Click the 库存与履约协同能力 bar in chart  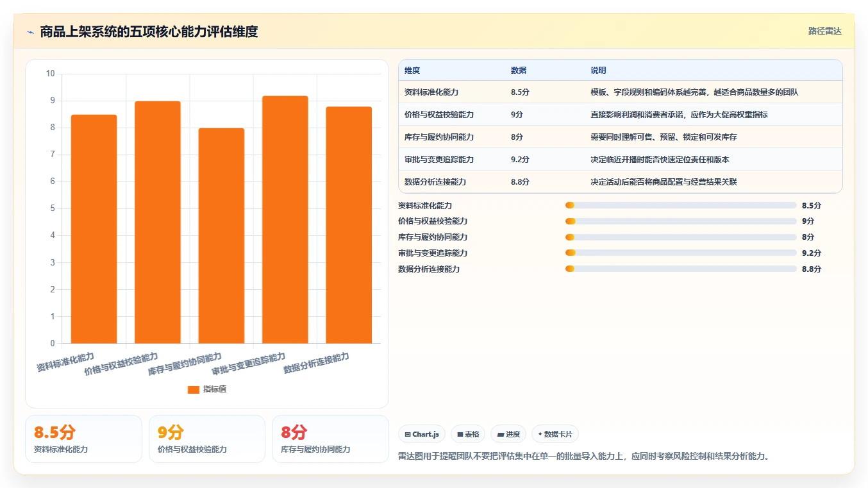click(x=221, y=235)
